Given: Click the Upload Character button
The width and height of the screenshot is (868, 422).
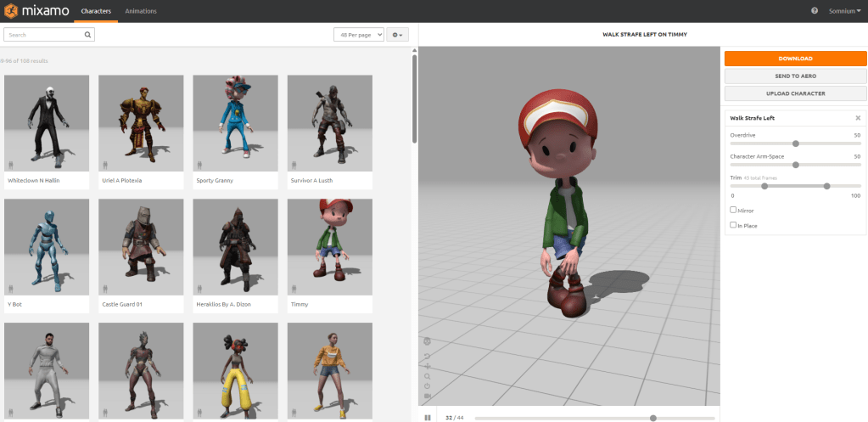Looking at the screenshot, I should (x=795, y=93).
